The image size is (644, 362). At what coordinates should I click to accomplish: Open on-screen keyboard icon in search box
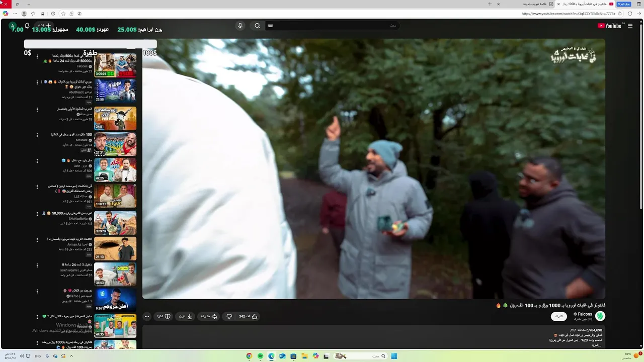pyautogui.click(x=270, y=26)
